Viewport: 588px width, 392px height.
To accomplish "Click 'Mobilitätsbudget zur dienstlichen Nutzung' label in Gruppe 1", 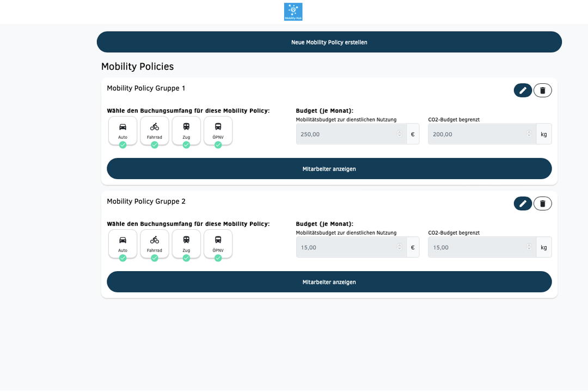I will point(346,120).
